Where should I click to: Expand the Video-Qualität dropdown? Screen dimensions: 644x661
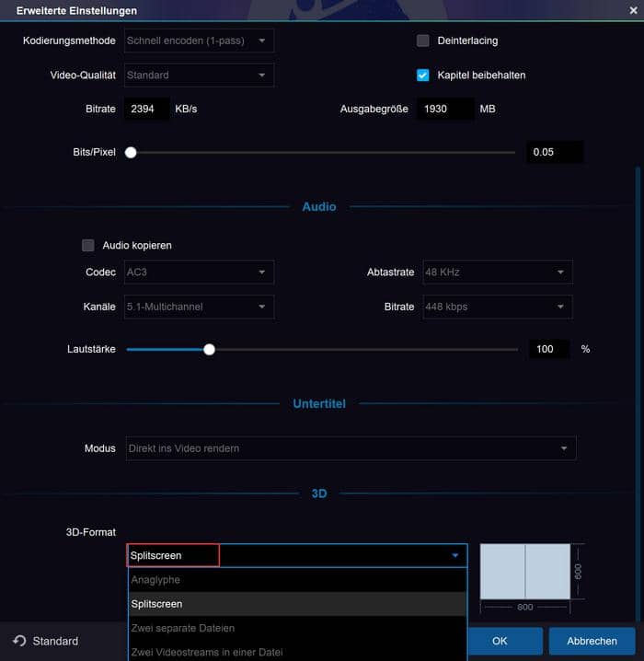click(199, 75)
